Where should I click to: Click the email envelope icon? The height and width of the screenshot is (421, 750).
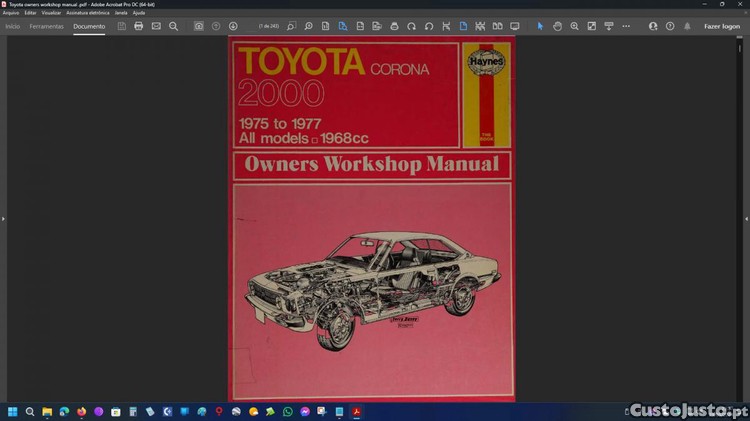pos(156,26)
